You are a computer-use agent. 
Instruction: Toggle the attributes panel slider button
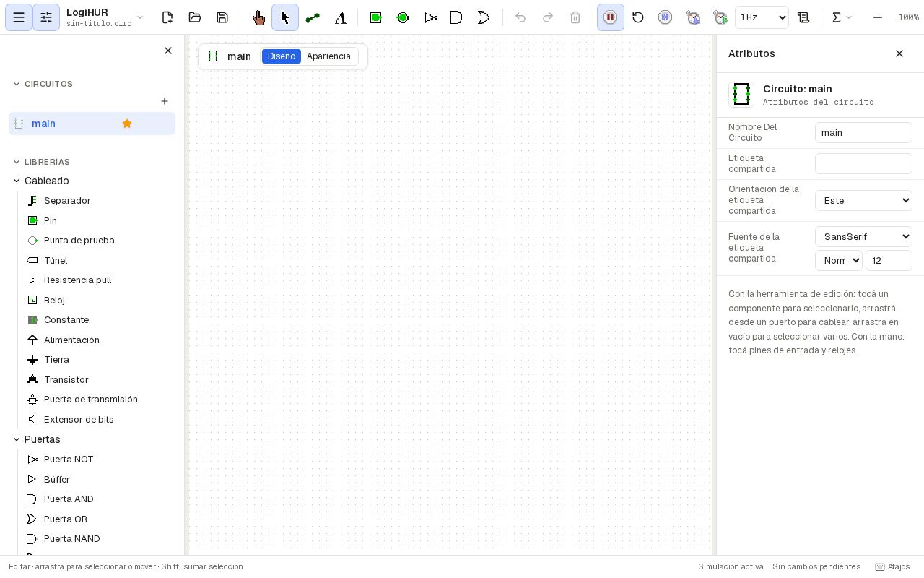(46, 17)
